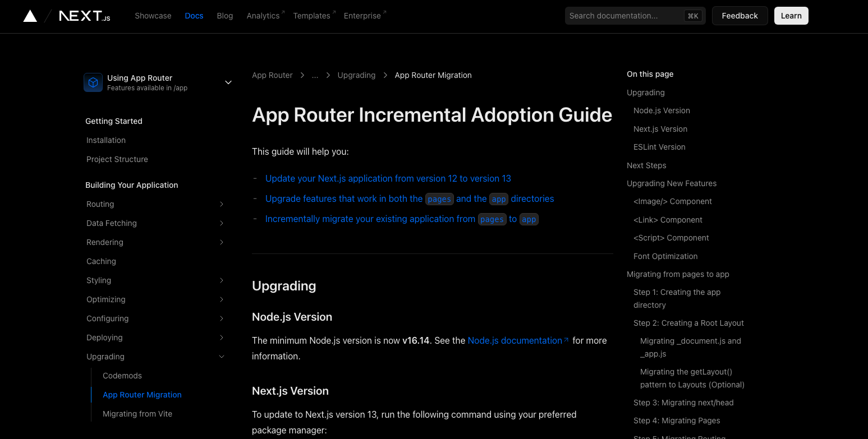The image size is (868, 439).
Task: Open the Showcase nav item
Action: [153, 16]
